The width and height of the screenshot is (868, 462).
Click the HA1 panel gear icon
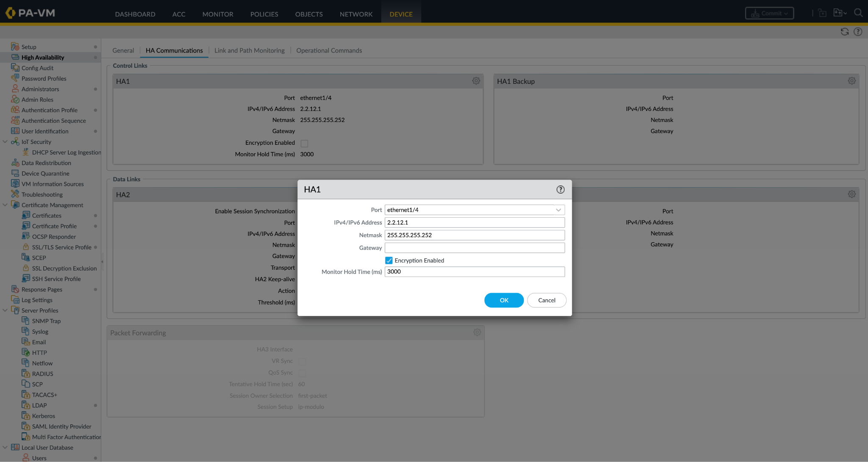(476, 81)
